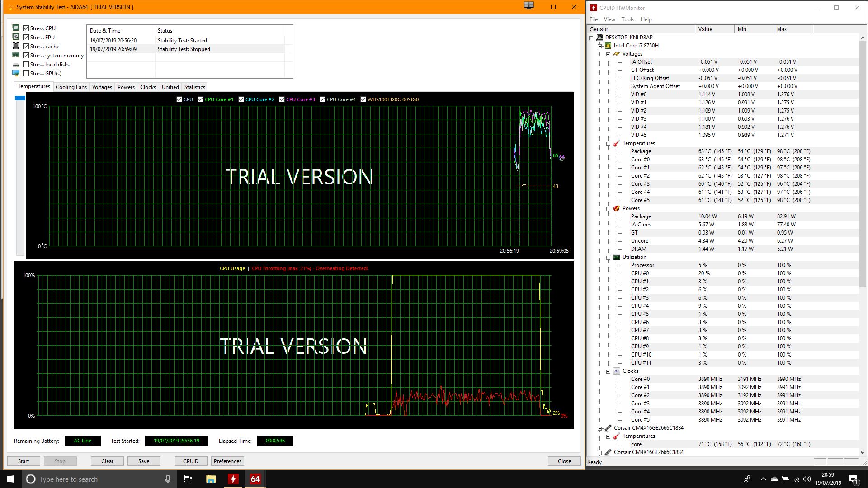Uncheck Stress cache option

(26, 46)
